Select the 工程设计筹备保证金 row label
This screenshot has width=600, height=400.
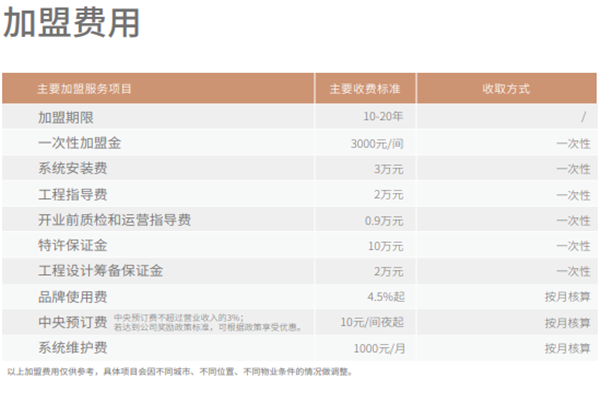tap(100, 271)
